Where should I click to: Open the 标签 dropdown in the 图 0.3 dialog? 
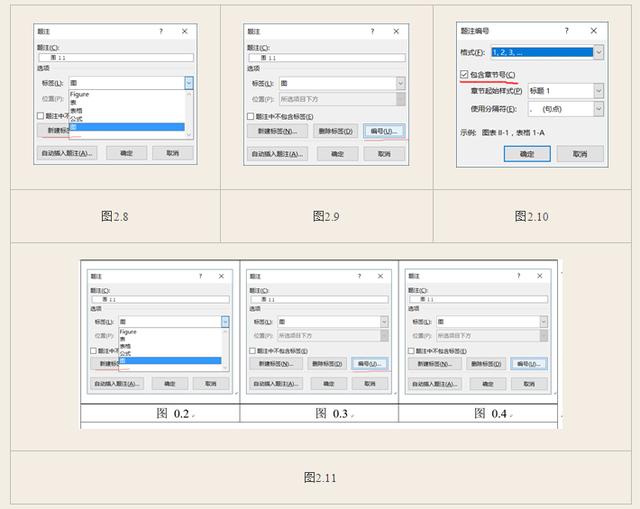tap(384, 322)
